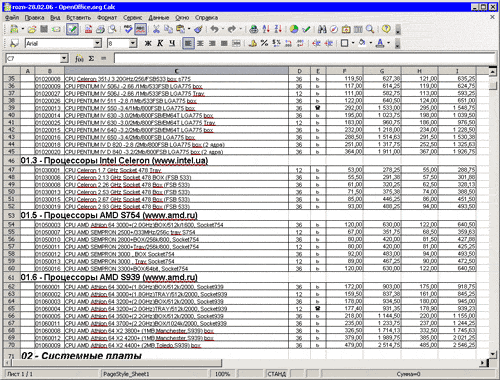Screen dimensions: 500x380
Task: Open the Gallery icon
Action: coord(346,29)
